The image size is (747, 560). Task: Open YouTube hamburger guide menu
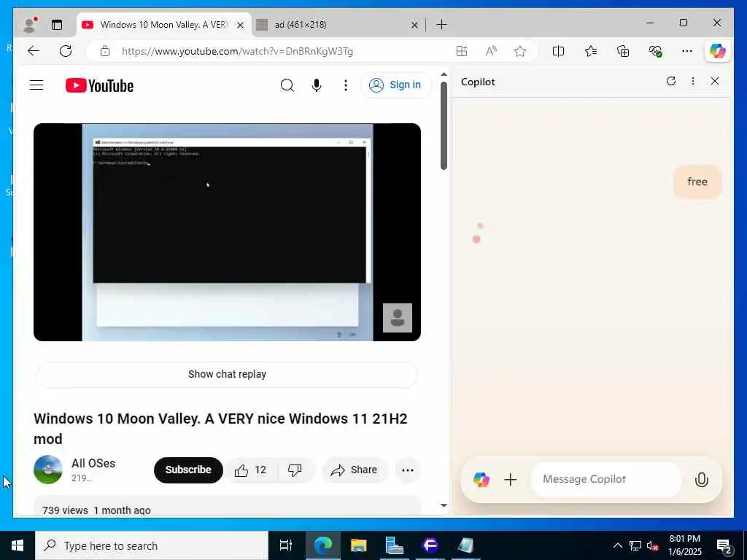coord(36,85)
